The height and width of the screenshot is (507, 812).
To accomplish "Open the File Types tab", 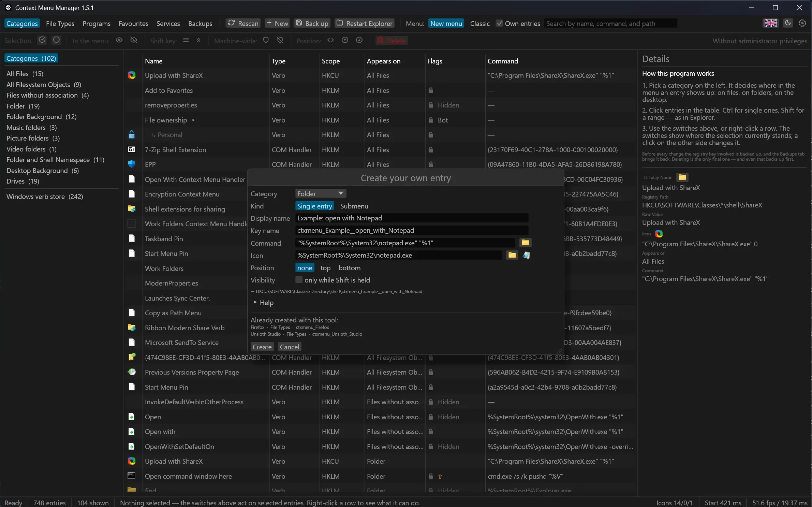I will point(60,24).
